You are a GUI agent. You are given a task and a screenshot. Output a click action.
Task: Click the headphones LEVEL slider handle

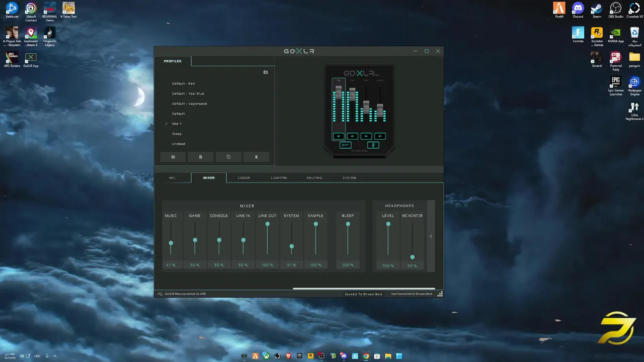coord(388,224)
